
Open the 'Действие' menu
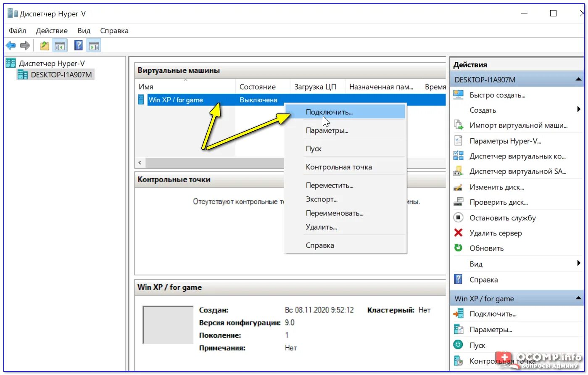(x=52, y=31)
